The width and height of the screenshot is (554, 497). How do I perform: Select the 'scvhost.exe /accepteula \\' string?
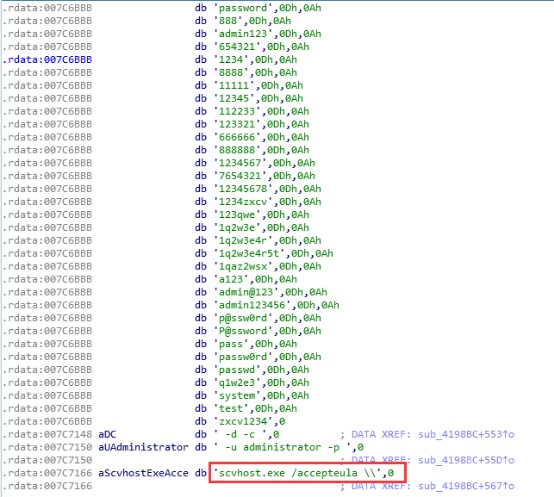pyautogui.click(x=300, y=473)
